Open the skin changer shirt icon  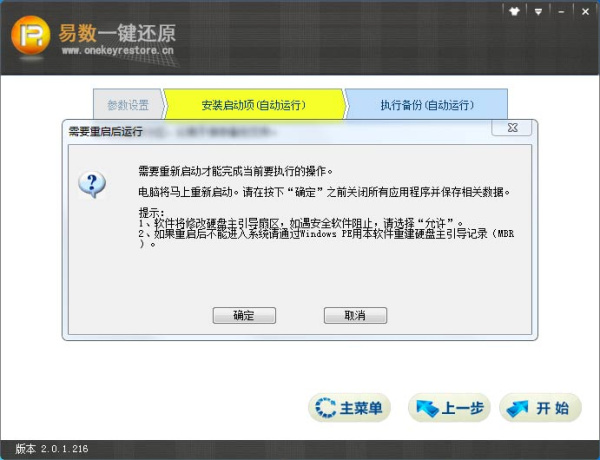(514, 12)
